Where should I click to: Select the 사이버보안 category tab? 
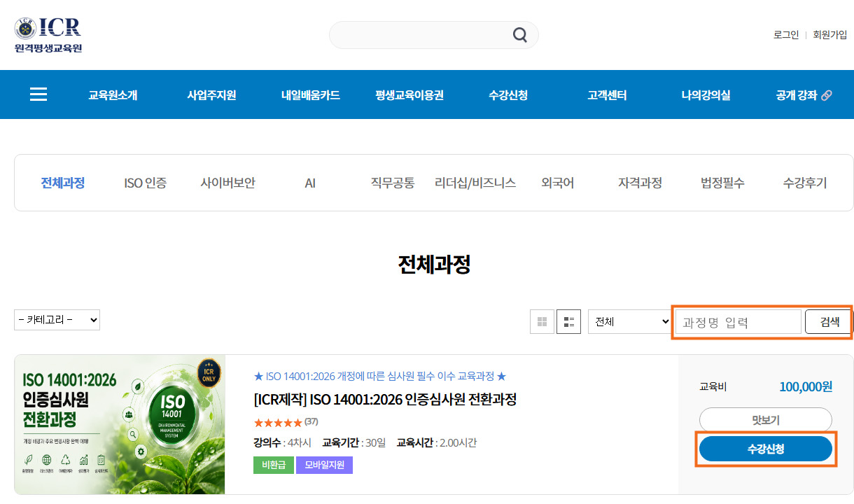pyautogui.click(x=228, y=183)
